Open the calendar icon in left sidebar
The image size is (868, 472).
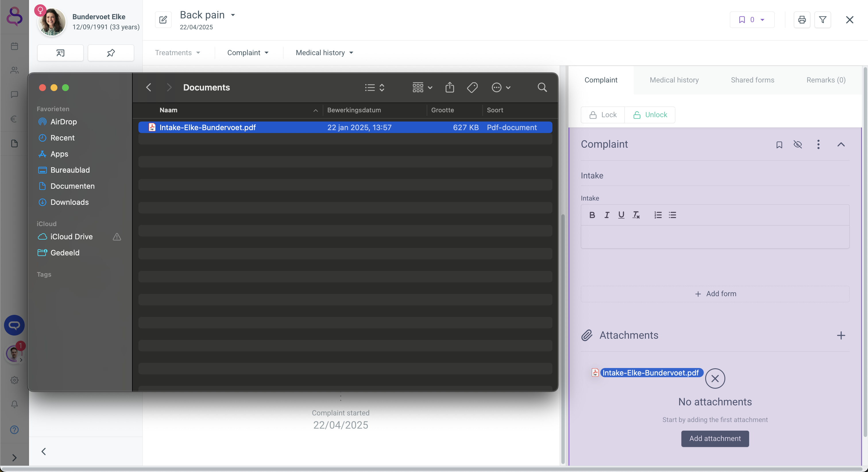pos(14,46)
